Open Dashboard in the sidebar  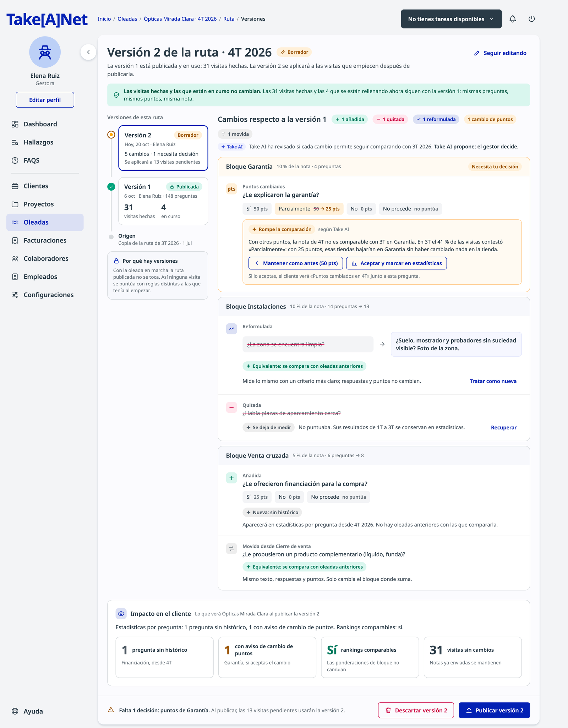[x=45, y=124]
